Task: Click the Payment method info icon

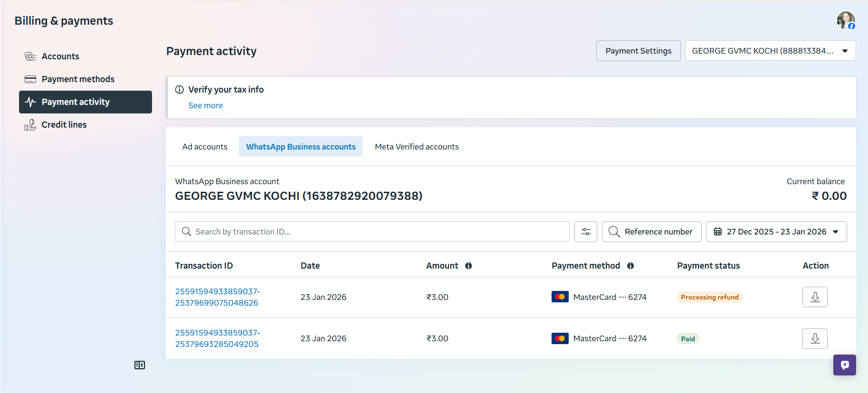Action: click(x=630, y=266)
